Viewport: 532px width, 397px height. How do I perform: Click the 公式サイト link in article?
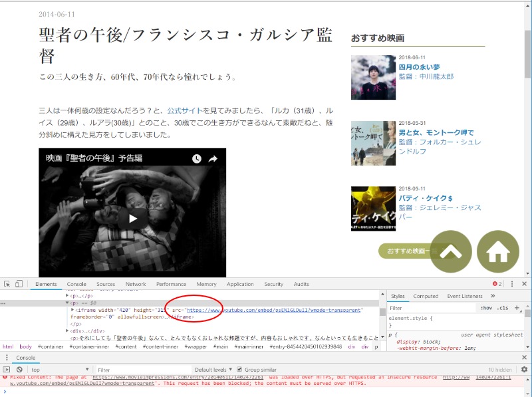click(185, 110)
